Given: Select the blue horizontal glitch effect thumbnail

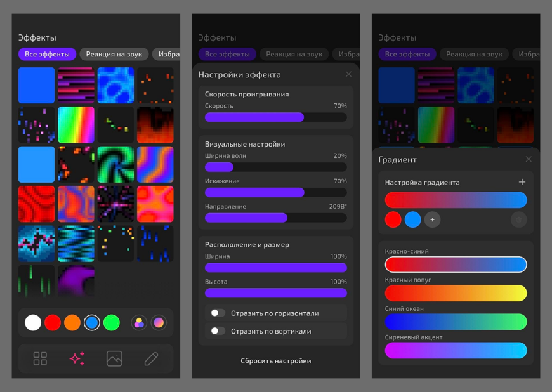Looking at the screenshot, I should tap(76, 244).
